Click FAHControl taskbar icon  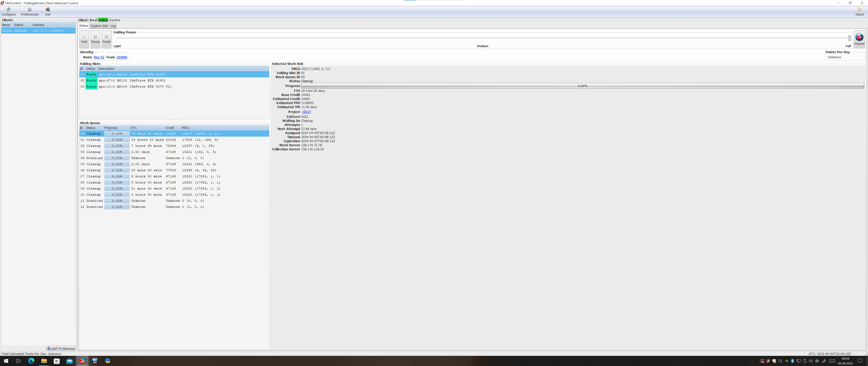82,361
